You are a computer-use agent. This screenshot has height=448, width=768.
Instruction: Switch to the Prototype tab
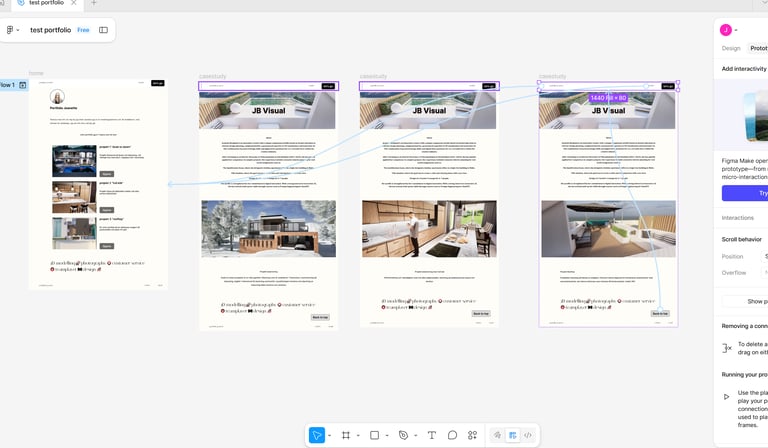click(758, 48)
